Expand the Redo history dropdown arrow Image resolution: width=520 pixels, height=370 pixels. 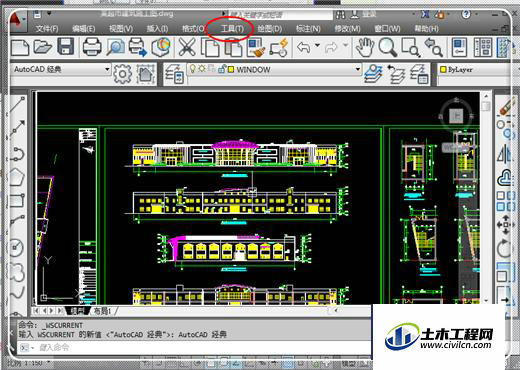[x=345, y=45]
